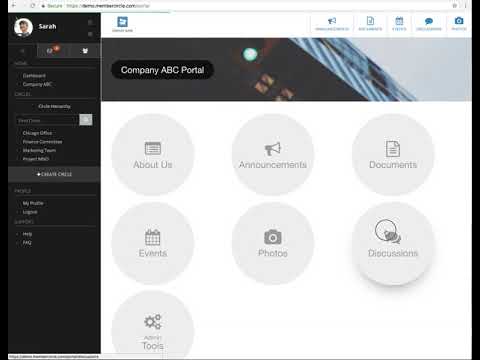Click Sarah's profile avatar
The height and width of the screenshot is (360, 480).
[x=23, y=27]
